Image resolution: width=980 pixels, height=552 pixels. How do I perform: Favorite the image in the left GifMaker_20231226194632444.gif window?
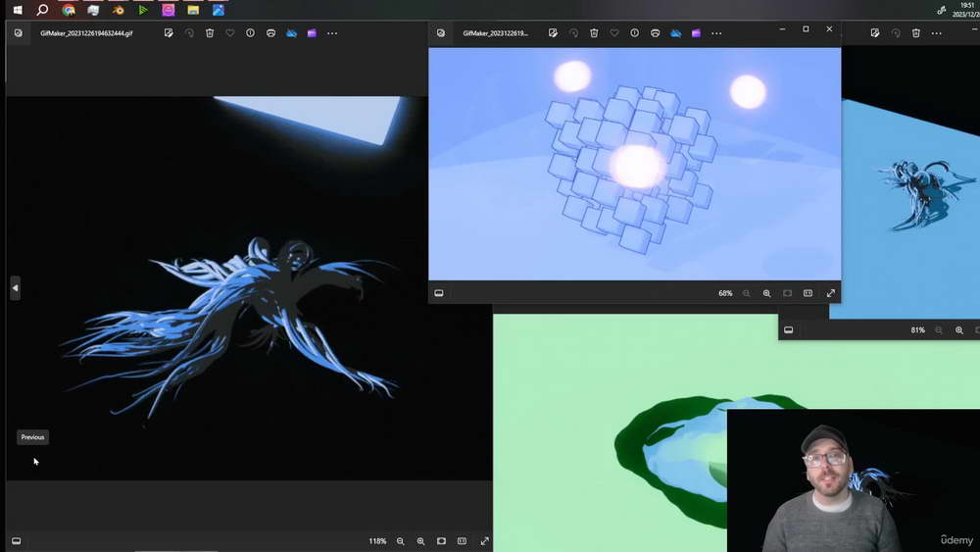coord(230,33)
